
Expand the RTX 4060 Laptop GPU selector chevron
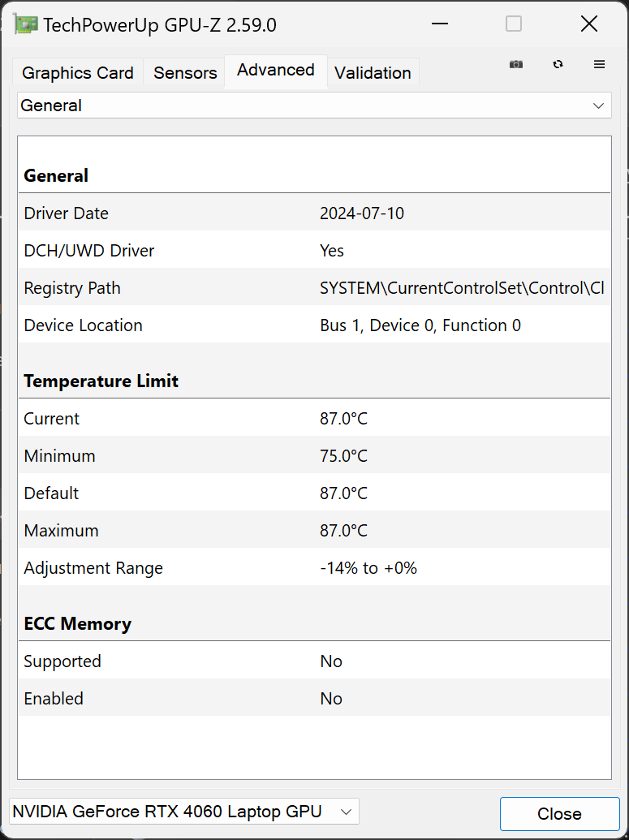(x=347, y=811)
